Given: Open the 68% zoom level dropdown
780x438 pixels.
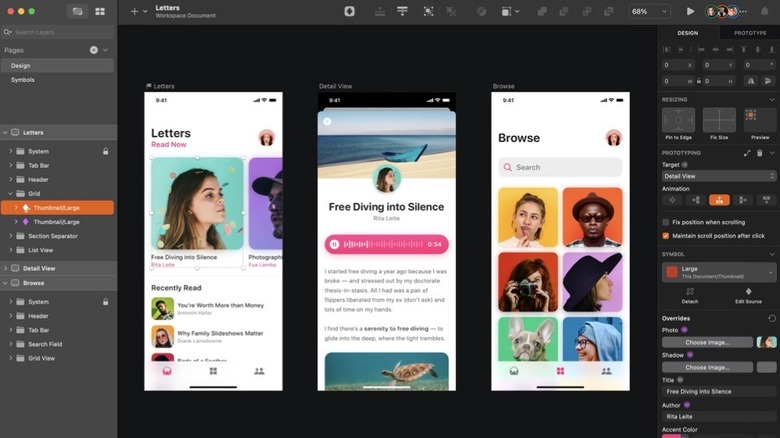Looking at the screenshot, I should pyautogui.click(x=649, y=11).
